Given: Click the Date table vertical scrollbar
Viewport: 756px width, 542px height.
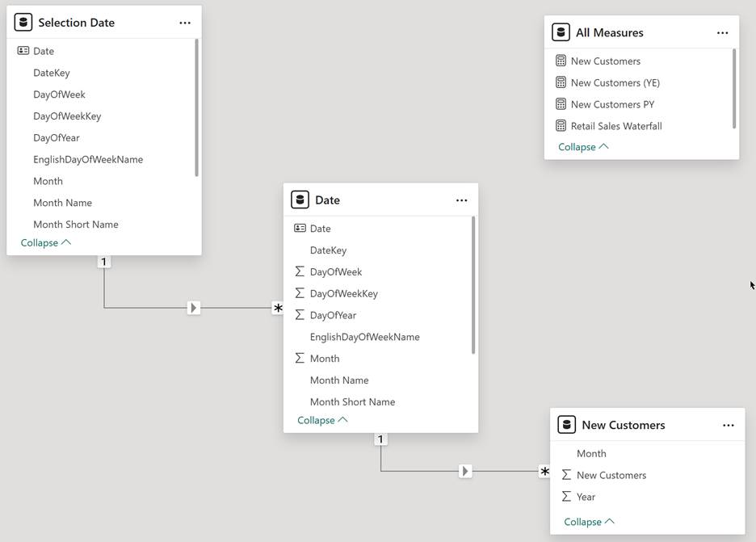Looking at the screenshot, I should click(473, 285).
